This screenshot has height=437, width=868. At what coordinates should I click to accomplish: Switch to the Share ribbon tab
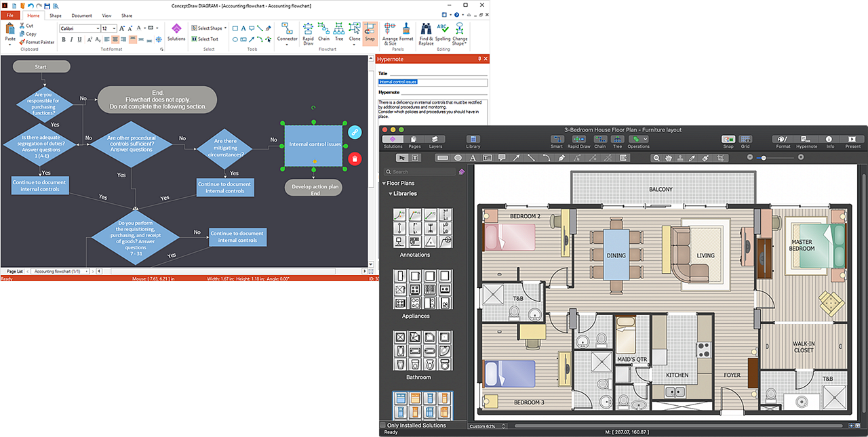coord(127,15)
